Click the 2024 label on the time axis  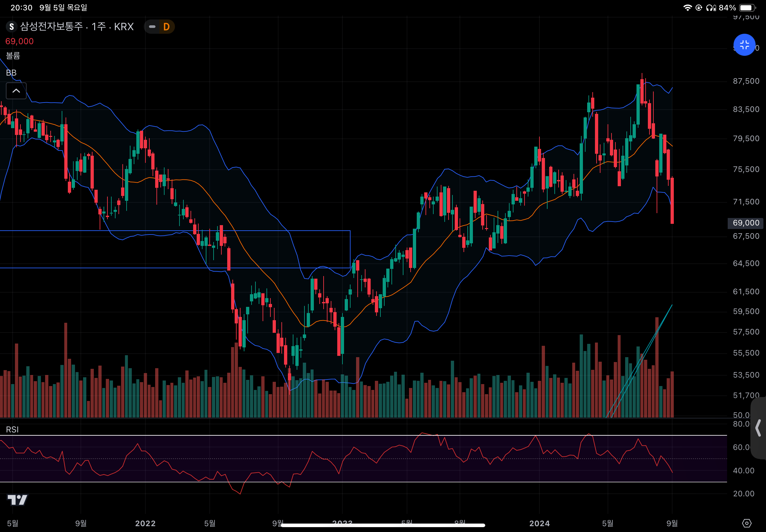click(x=539, y=523)
